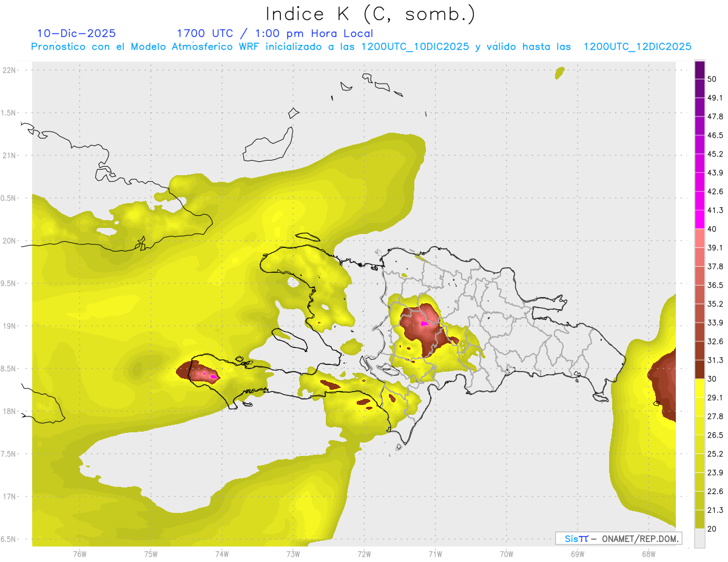Click the "45.2" color scale value
728x562 pixels.
pos(716,154)
